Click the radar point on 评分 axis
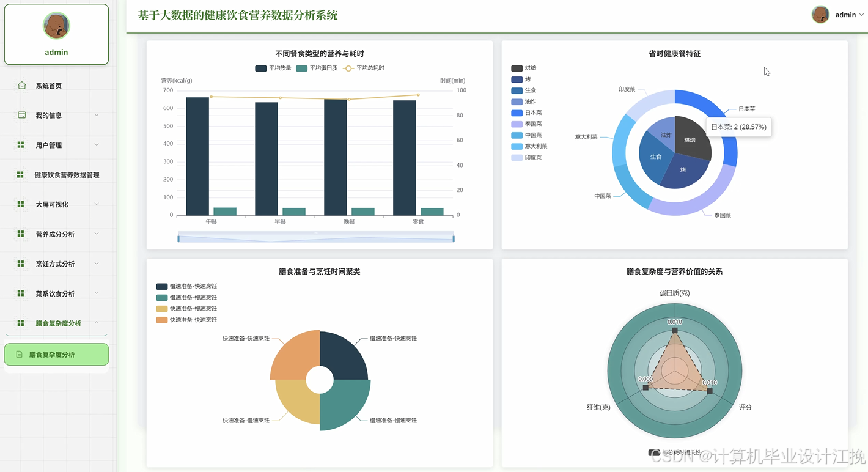The height and width of the screenshot is (472, 868). tap(710, 391)
